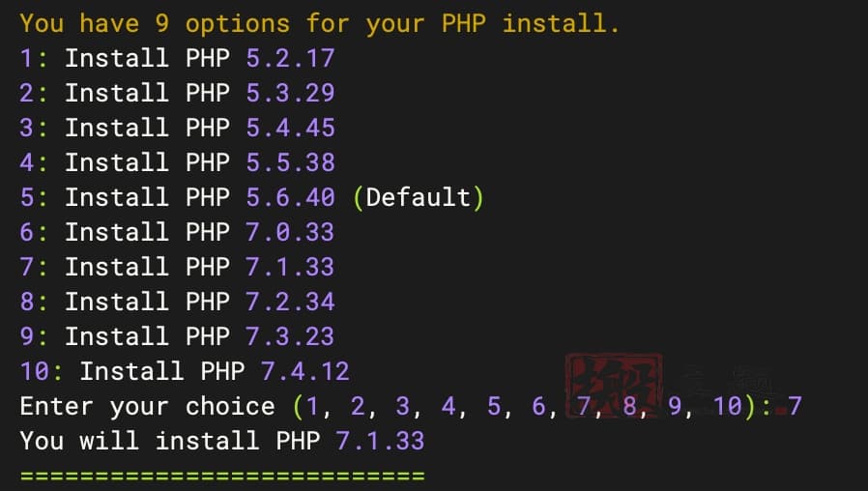Select option 1 Install PHP 5.2.17

pyautogui.click(x=177, y=58)
